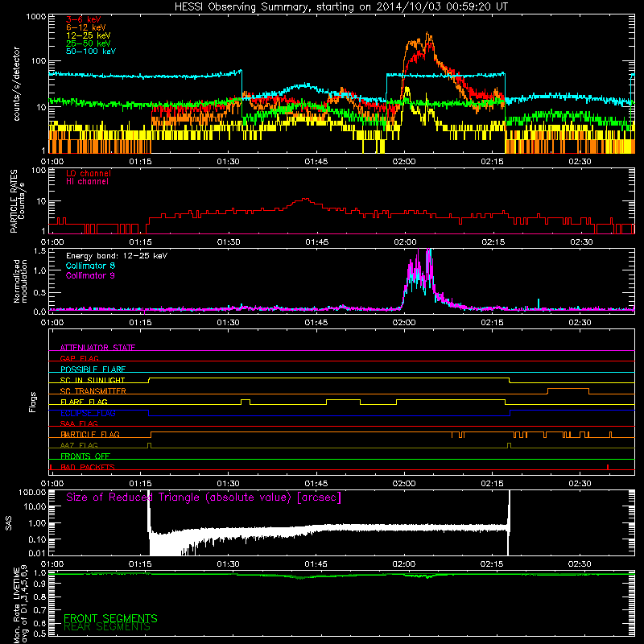Click the Normalized modulation y-axis label

[x=20, y=281]
